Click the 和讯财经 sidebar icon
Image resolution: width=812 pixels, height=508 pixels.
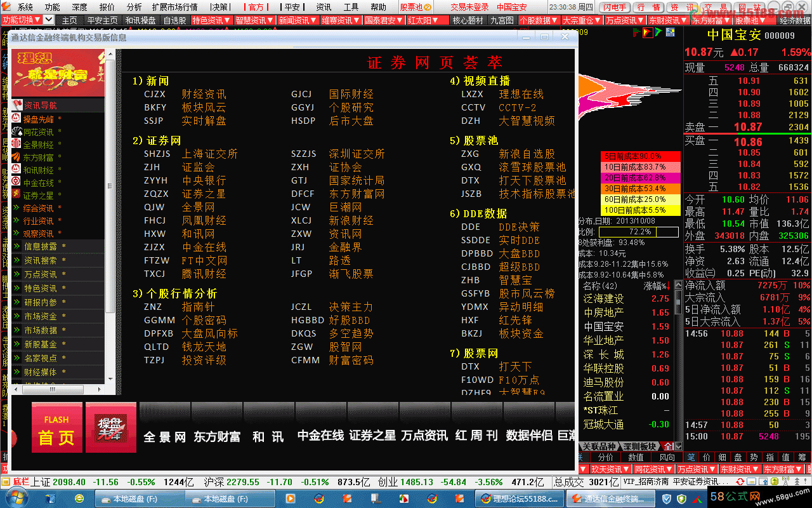tap(17, 170)
